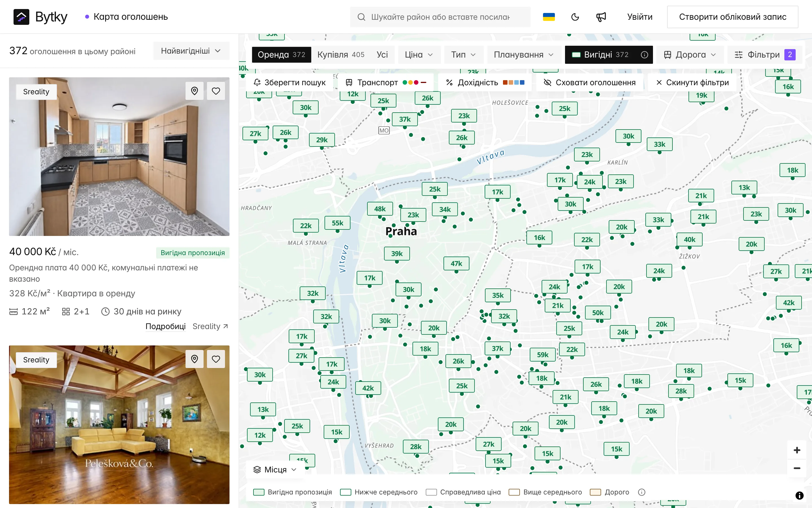812x508 pixels.
Task: Click Зберегти пошук button
Action: click(290, 82)
